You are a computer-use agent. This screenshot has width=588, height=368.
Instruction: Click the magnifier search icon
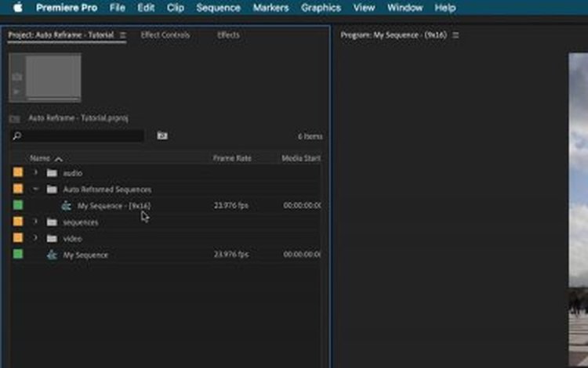coord(17,136)
